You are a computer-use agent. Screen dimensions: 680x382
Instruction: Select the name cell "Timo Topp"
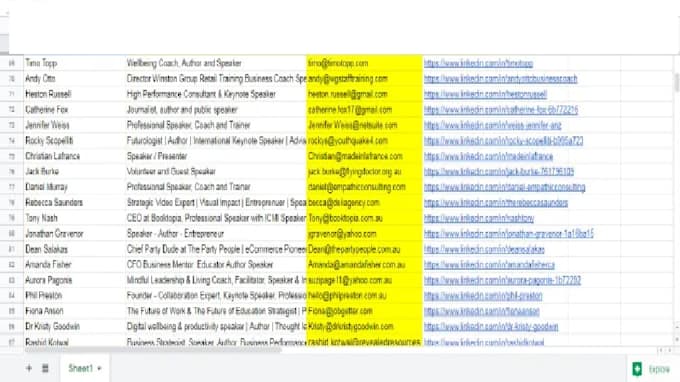click(74, 63)
